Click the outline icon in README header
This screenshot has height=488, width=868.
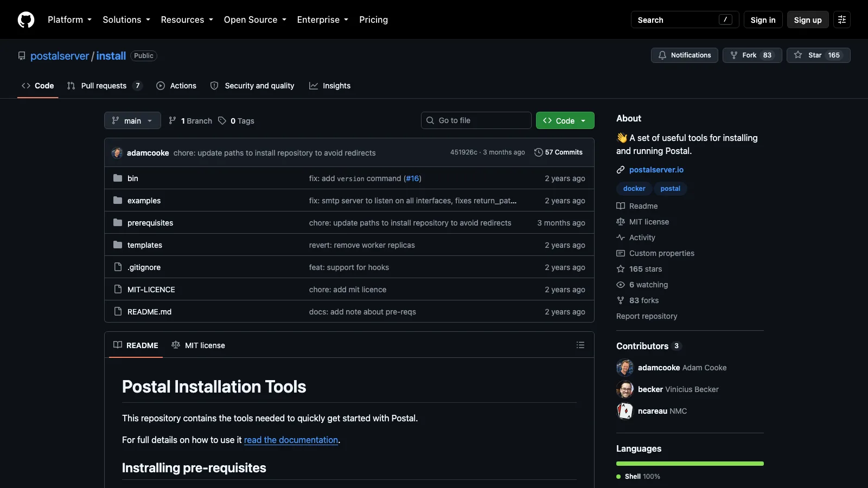pyautogui.click(x=580, y=345)
